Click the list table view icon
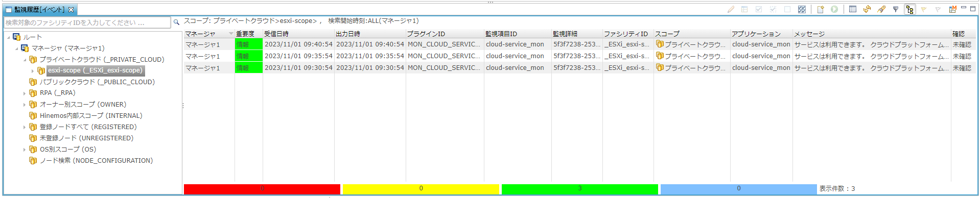Screen dimensions: 980x198 [853, 9]
